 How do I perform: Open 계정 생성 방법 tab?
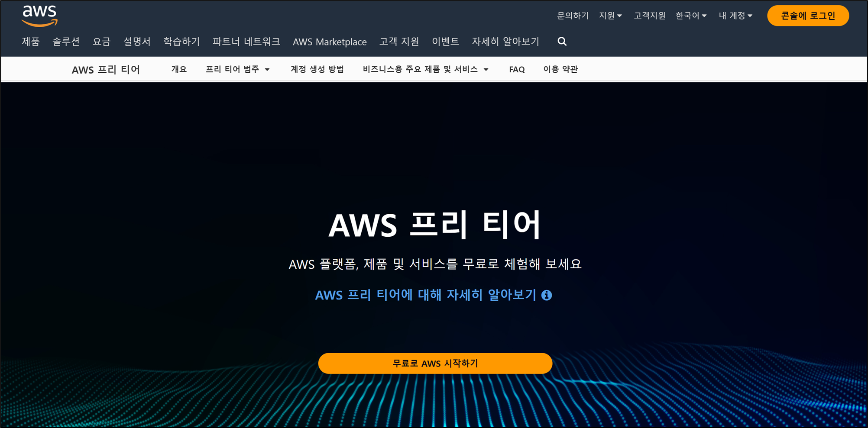[x=317, y=69]
